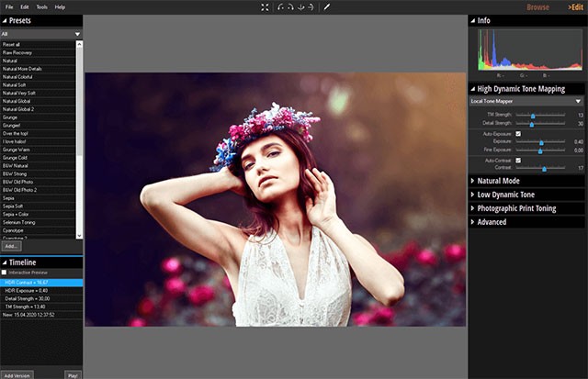
Task: Switch to the Browse tab
Action: [x=537, y=6]
